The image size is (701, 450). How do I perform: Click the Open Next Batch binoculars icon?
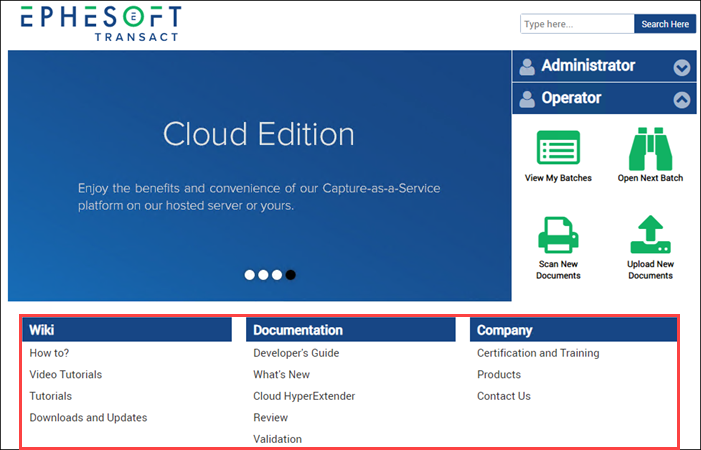coord(650,149)
